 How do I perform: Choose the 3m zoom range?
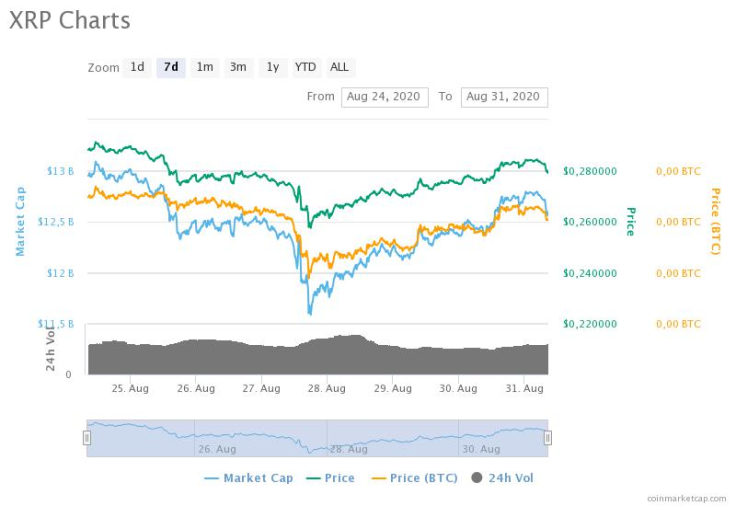pyautogui.click(x=238, y=68)
